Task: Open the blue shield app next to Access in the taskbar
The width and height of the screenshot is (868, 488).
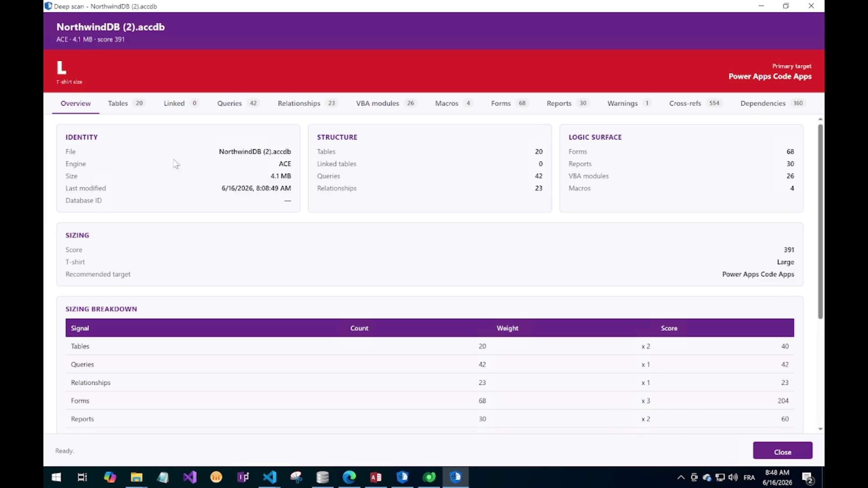Action: tap(402, 477)
